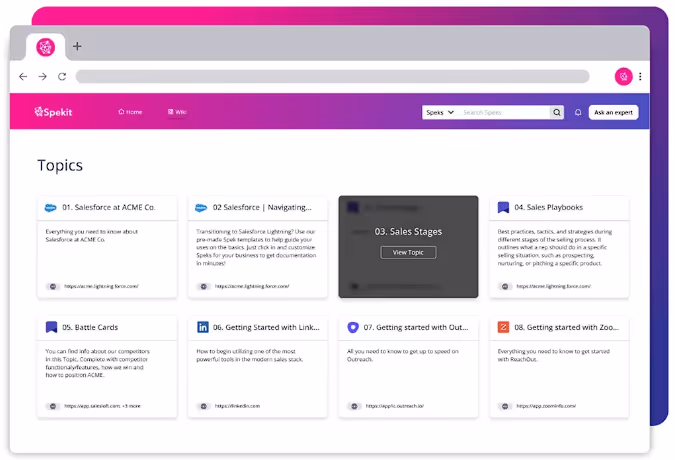675x460 pixels.
Task: Click the View Topic button
Action: pos(408,253)
